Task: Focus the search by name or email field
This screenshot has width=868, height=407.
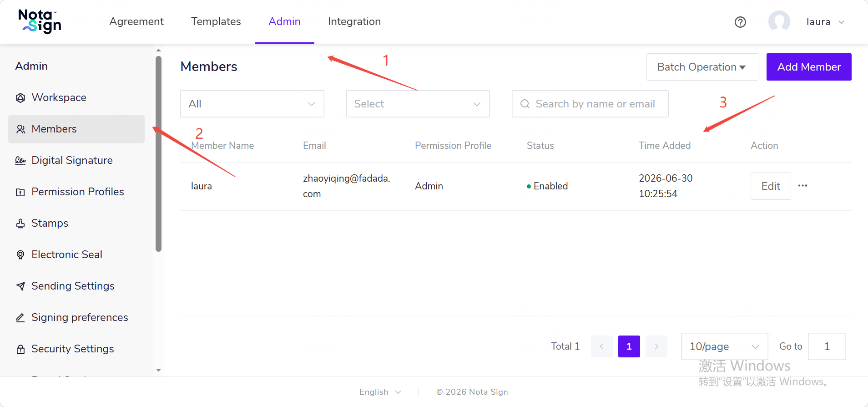Action: pos(590,104)
